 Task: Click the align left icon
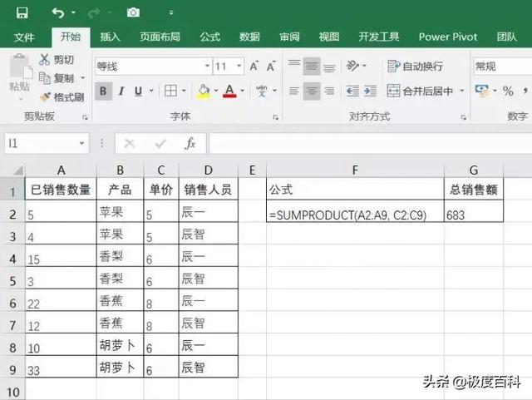(x=294, y=91)
